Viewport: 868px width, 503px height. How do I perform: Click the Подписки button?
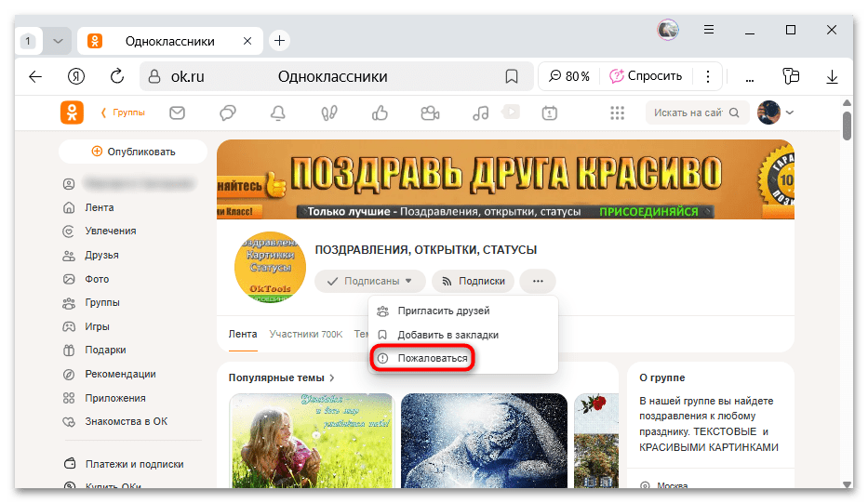point(473,281)
